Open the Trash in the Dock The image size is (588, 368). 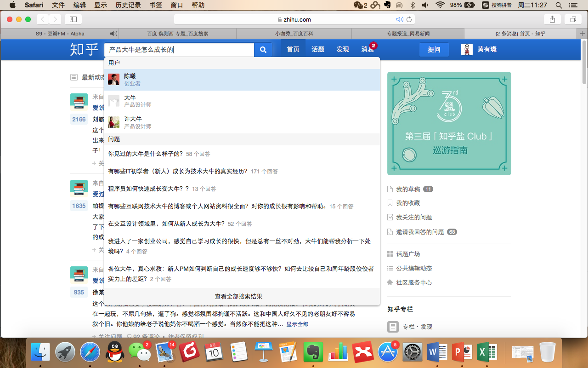547,352
